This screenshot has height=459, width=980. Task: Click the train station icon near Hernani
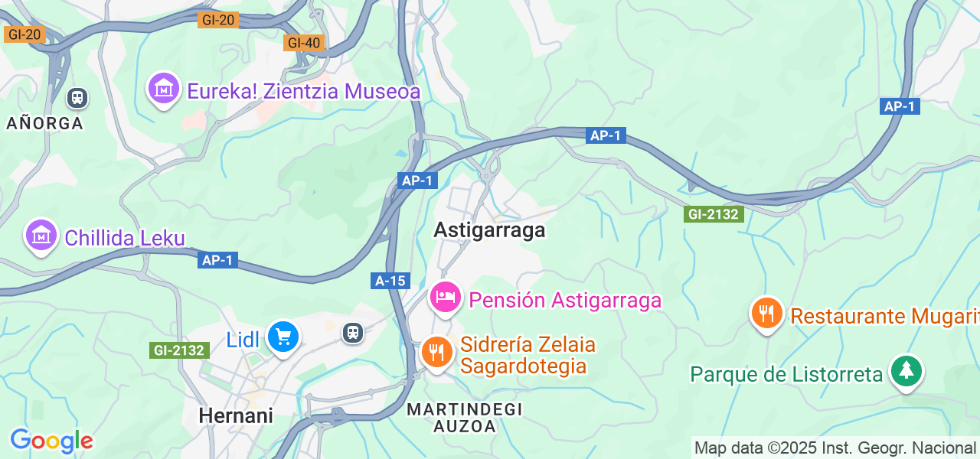pos(352,333)
